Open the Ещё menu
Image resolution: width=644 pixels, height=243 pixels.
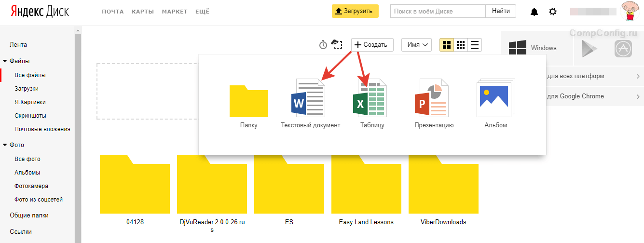click(x=202, y=12)
